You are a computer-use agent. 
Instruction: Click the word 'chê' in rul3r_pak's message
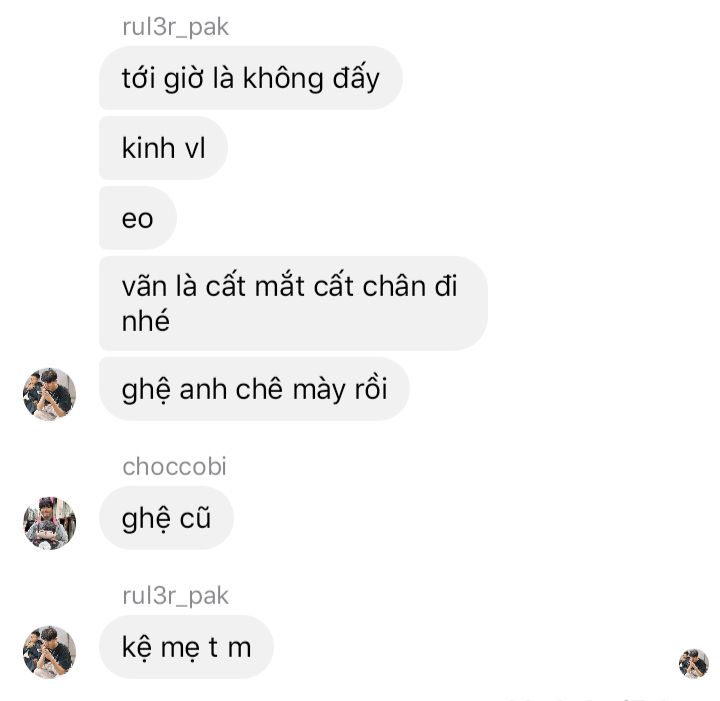pyautogui.click(x=259, y=389)
